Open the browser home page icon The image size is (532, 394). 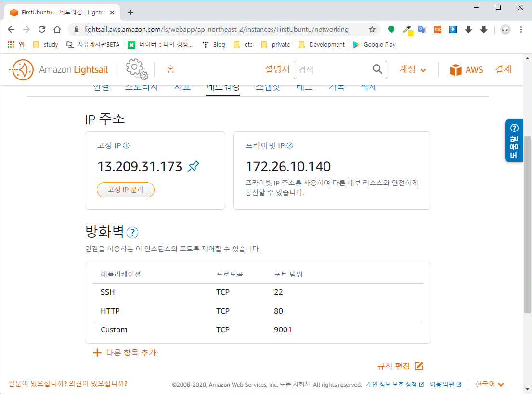pos(57,29)
